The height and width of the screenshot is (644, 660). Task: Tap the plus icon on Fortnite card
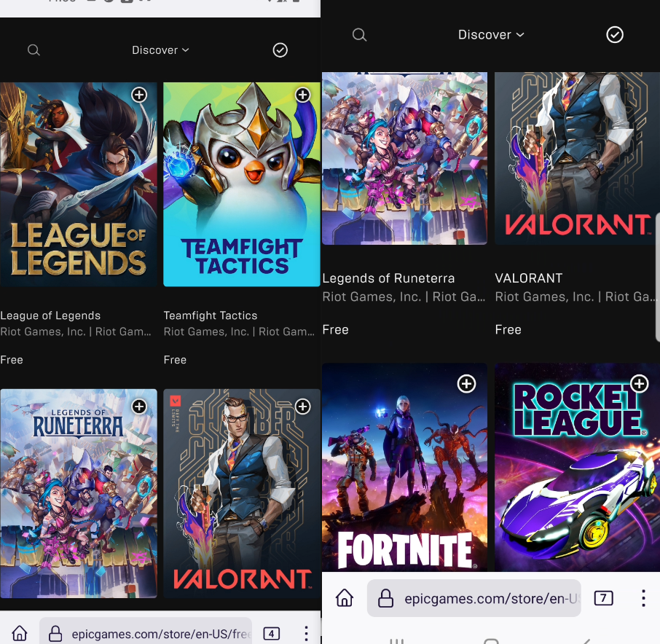pyautogui.click(x=466, y=384)
